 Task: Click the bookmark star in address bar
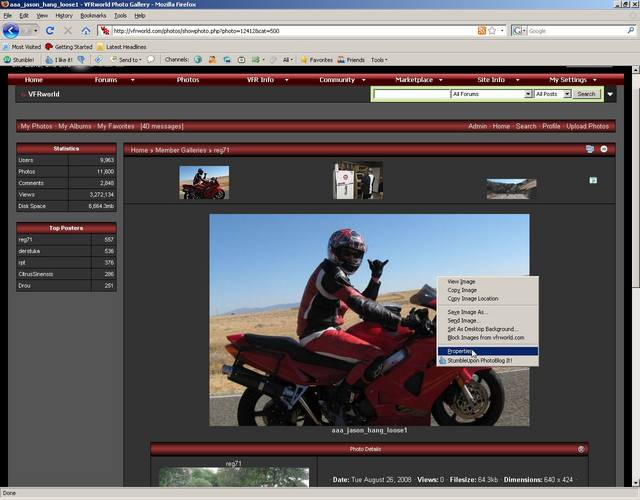pos(493,31)
